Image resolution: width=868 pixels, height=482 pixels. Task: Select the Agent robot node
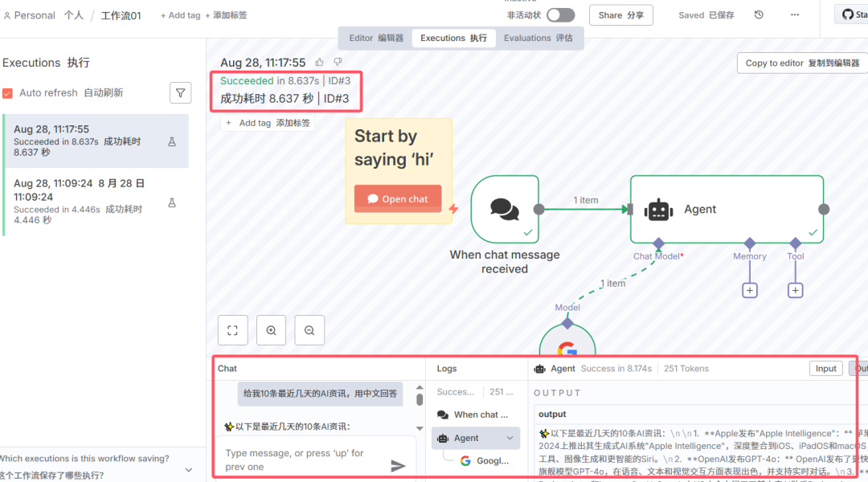tap(727, 209)
